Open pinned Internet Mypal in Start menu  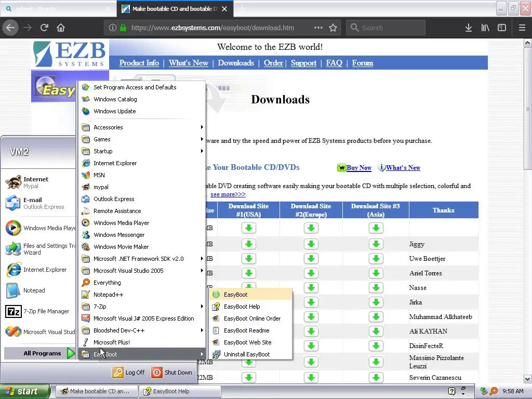[x=39, y=182]
